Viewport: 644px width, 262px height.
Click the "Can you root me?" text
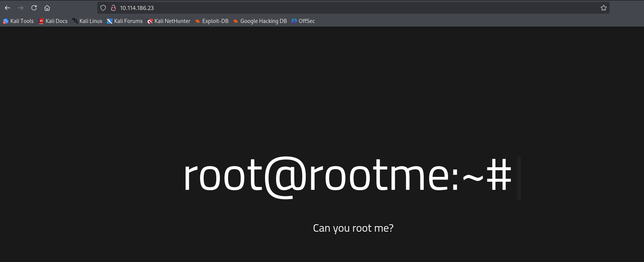click(353, 228)
